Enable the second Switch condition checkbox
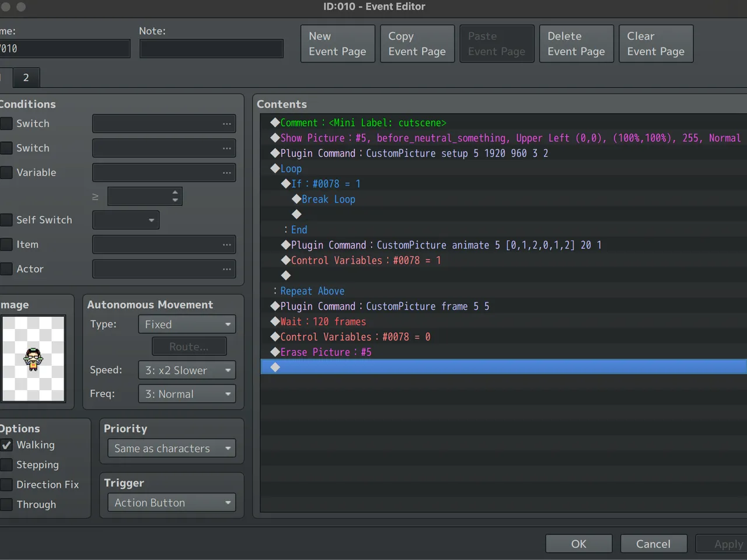 tap(6, 148)
